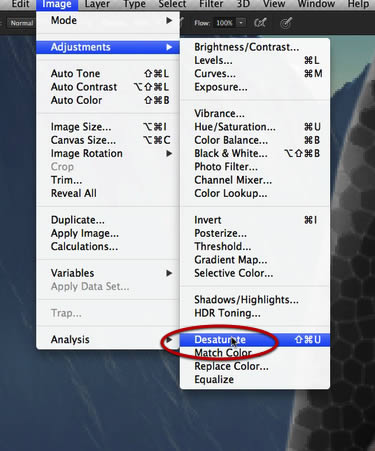Open Replace Color adjustment
375x451 pixels.
point(255,366)
